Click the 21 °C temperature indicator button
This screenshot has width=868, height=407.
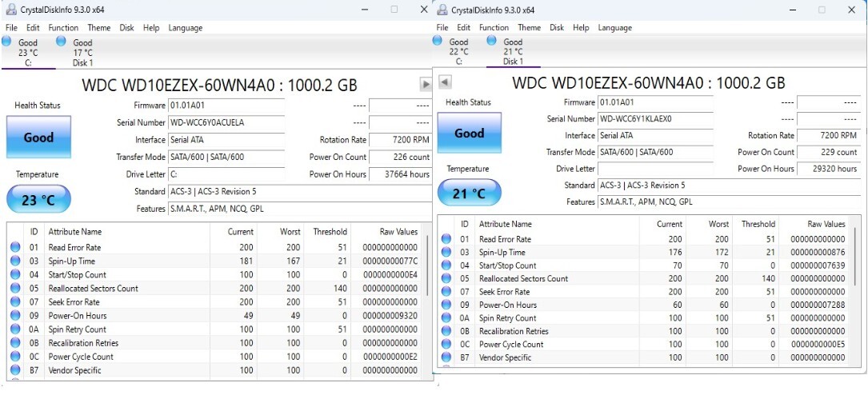(x=469, y=194)
